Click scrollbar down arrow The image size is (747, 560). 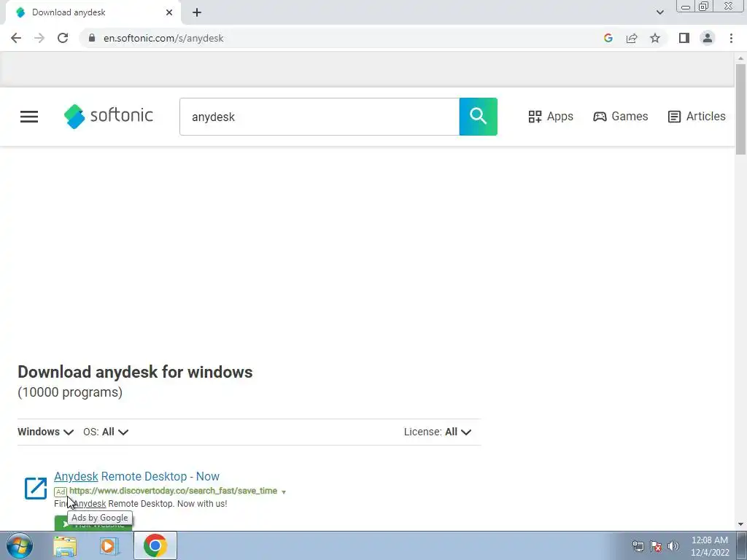point(740,524)
